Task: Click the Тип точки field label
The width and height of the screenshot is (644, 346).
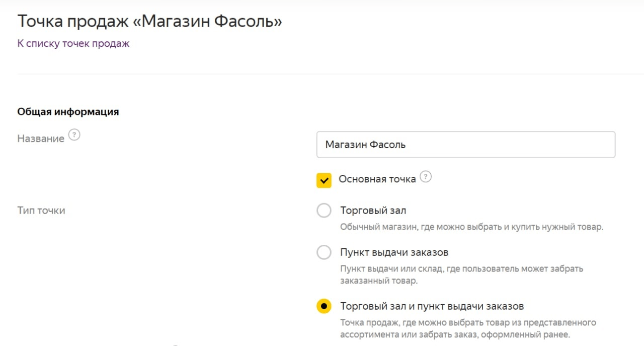Action: [x=41, y=211]
